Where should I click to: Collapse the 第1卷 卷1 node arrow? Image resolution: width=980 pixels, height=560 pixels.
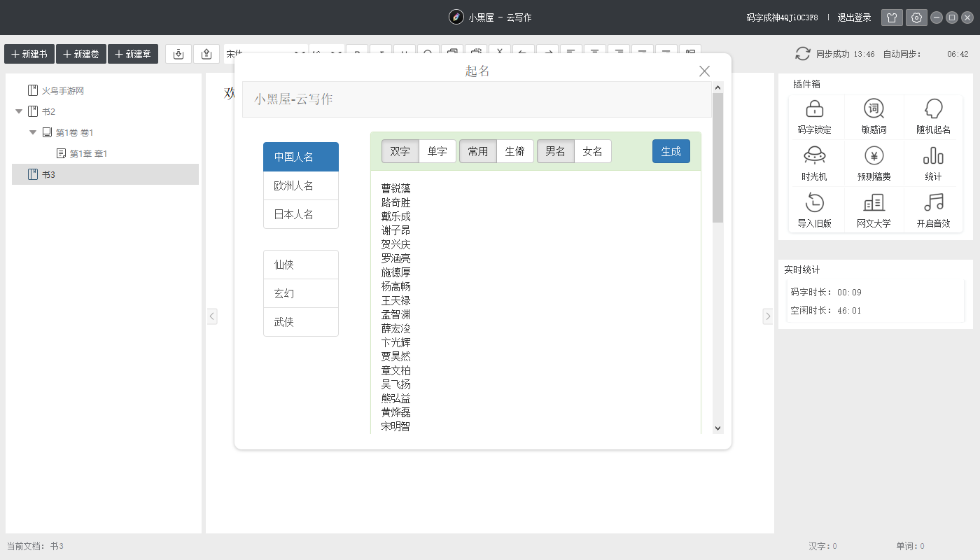[33, 132]
